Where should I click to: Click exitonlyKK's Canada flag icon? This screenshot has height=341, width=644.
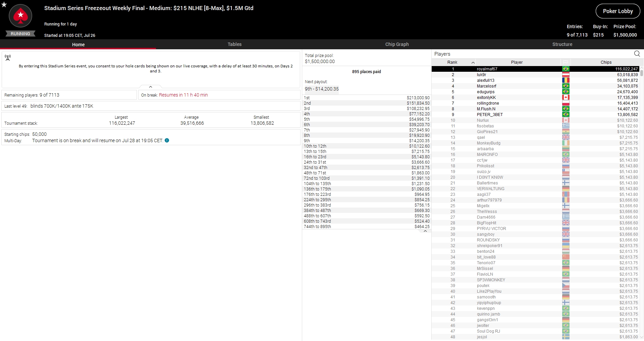566,98
